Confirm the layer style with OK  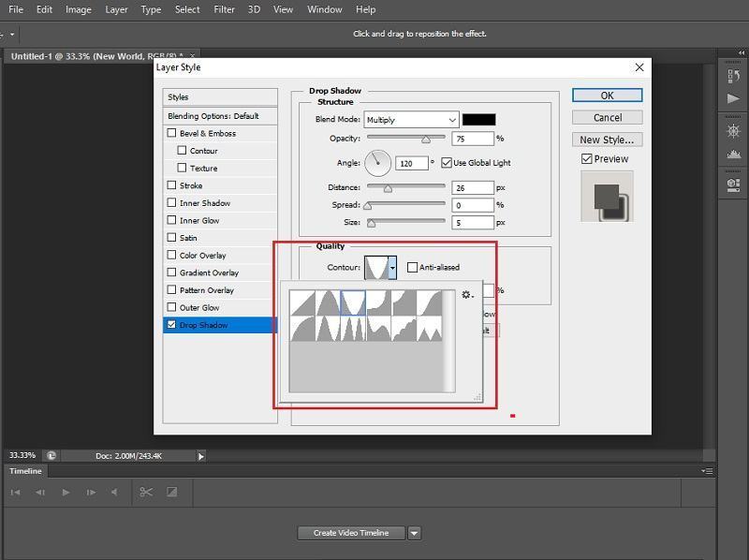(x=607, y=95)
